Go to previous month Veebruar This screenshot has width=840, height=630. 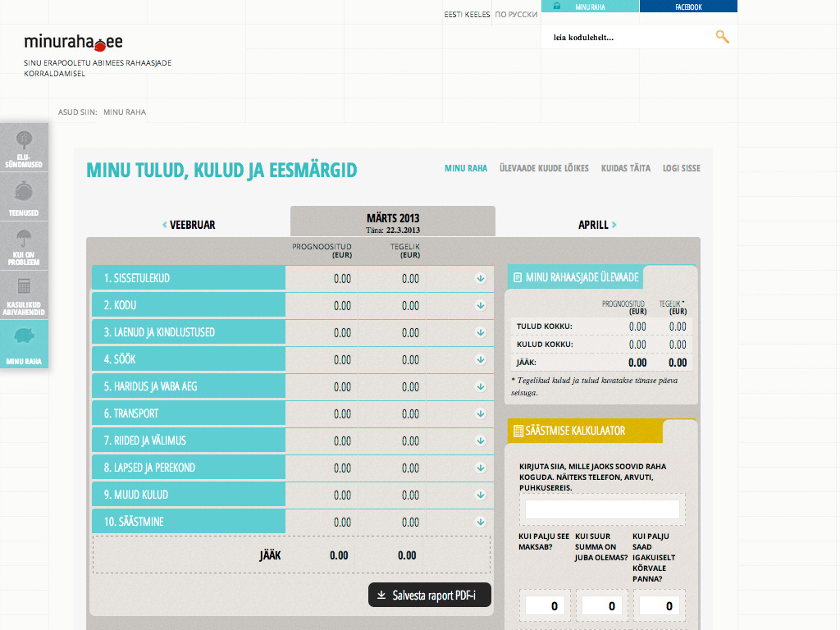[189, 225]
